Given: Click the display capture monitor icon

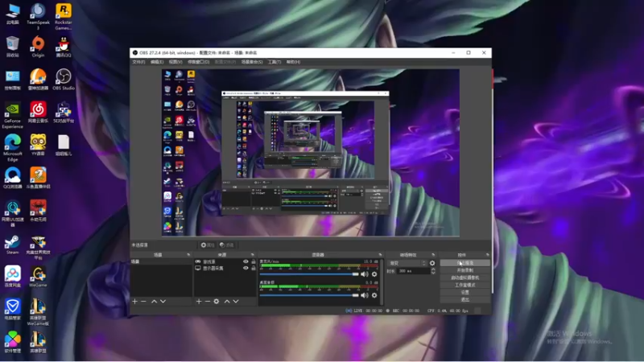Looking at the screenshot, I should (x=198, y=268).
